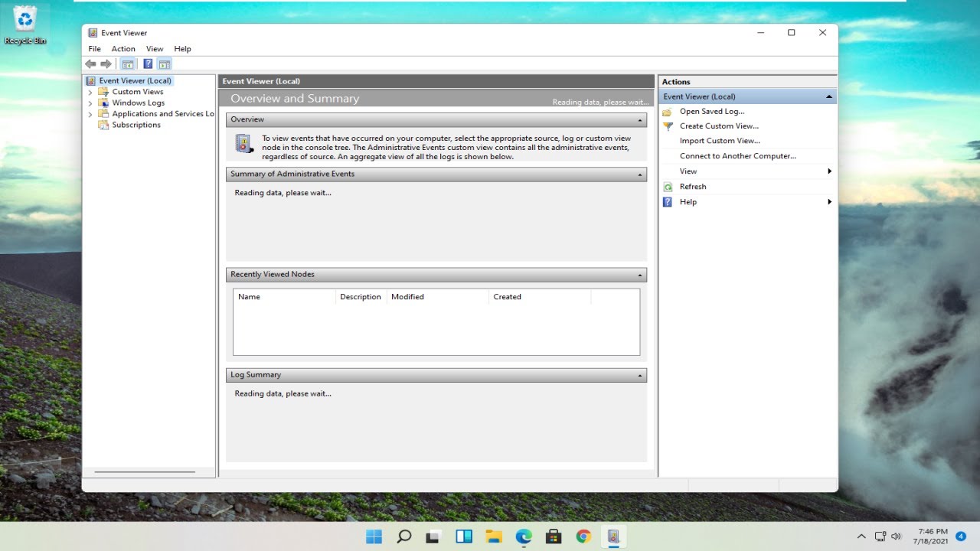Image resolution: width=980 pixels, height=551 pixels.
Task: Open the blue Help toolbar icon
Action: (x=148, y=64)
